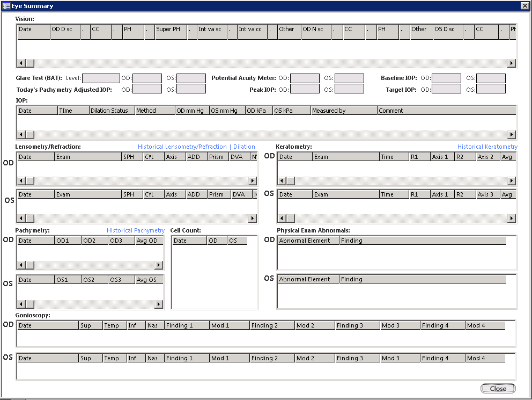
Task: Click the Vision table Date column header
Action: [34, 32]
